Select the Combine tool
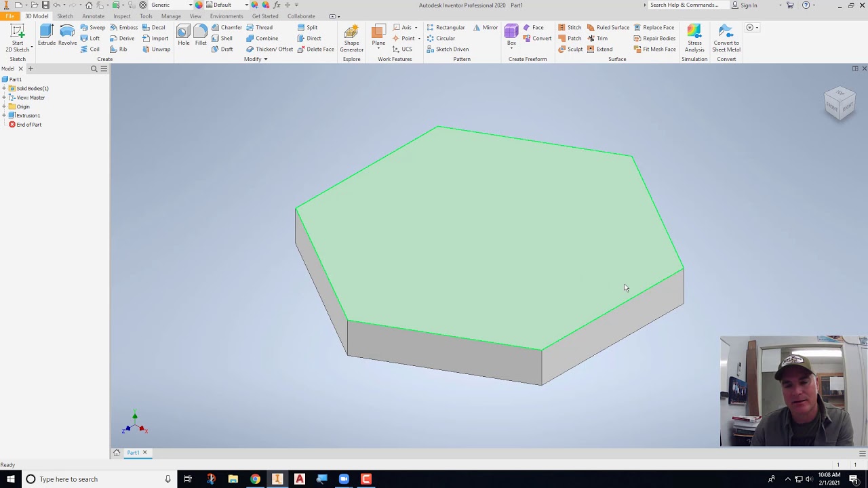Image resolution: width=868 pixels, height=488 pixels. pos(262,39)
